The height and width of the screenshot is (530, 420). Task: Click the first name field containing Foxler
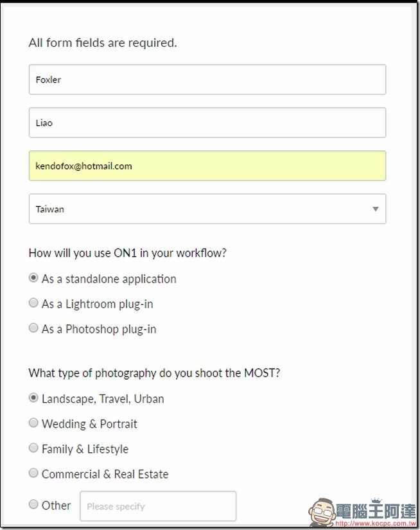coord(207,80)
